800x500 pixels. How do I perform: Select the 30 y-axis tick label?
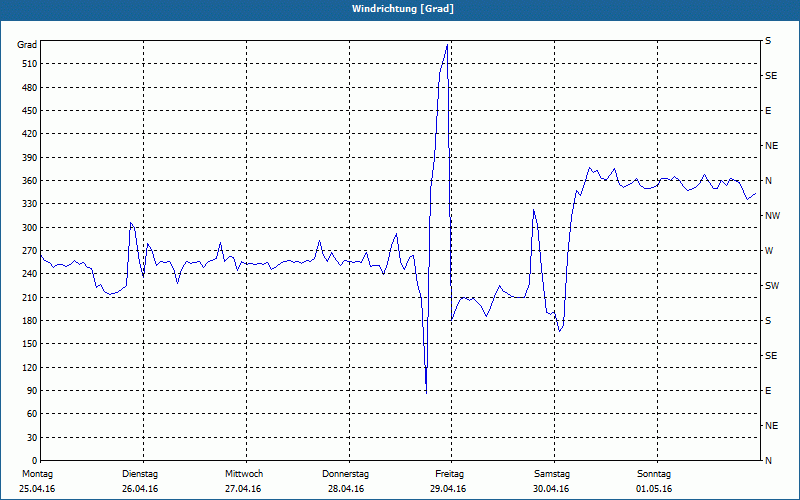pyautogui.click(x=32, y=438)
